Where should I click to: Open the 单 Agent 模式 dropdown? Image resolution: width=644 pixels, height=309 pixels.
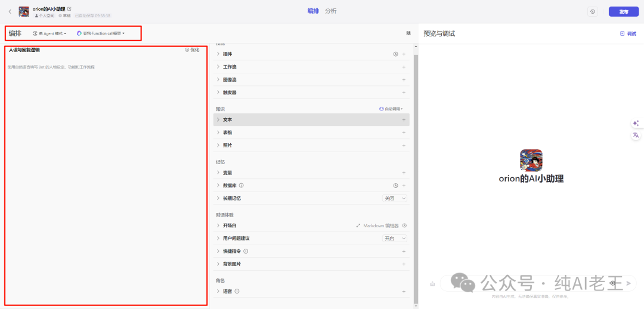pyautogui.click(x=49, y=33)
